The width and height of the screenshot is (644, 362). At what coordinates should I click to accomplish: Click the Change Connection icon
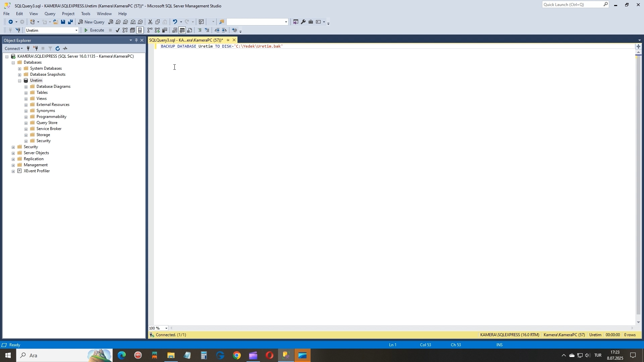18,31
